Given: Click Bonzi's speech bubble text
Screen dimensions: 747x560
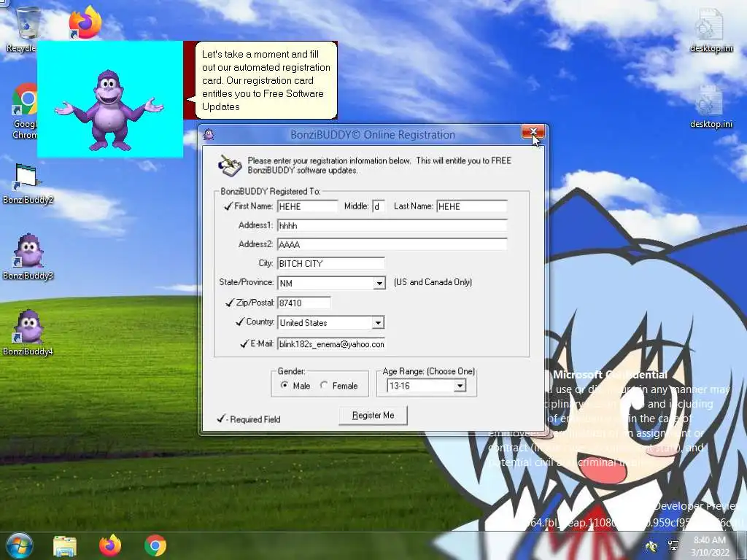Looking at the screenshot, I should [266, 80].
